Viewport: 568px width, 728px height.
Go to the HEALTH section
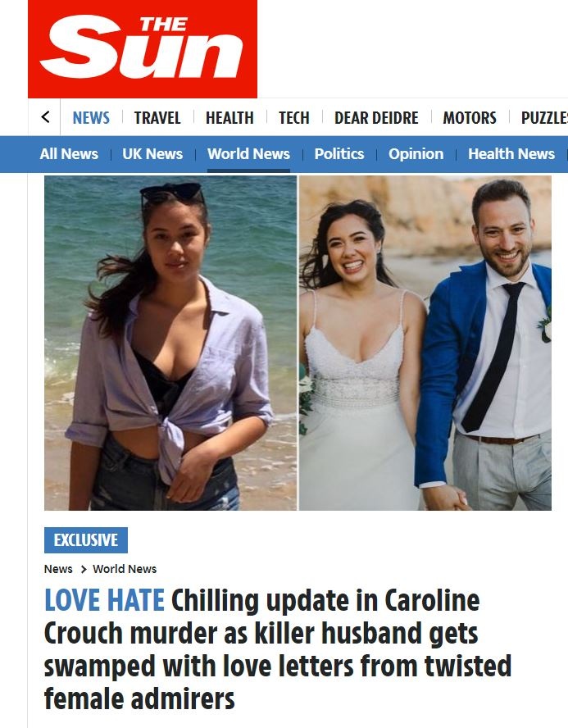(229, 118)
